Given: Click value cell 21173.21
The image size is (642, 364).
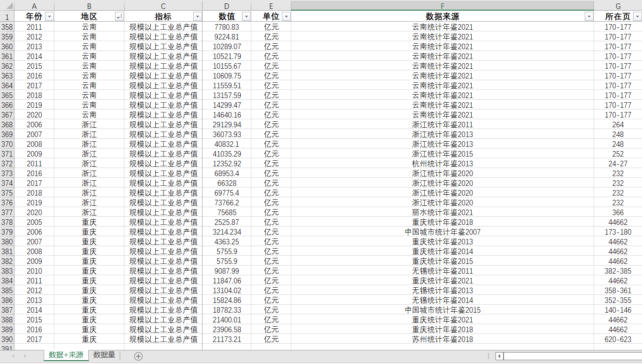Looking at the screenshot, I should pyautogui.click(x=227, y=339).
